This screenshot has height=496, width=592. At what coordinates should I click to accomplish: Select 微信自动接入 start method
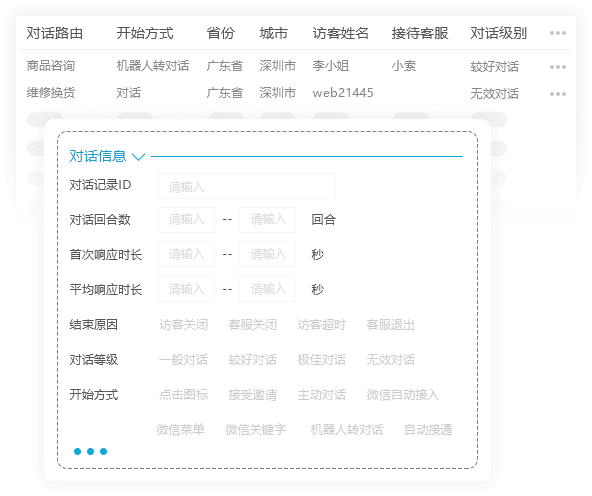(402, 395)
